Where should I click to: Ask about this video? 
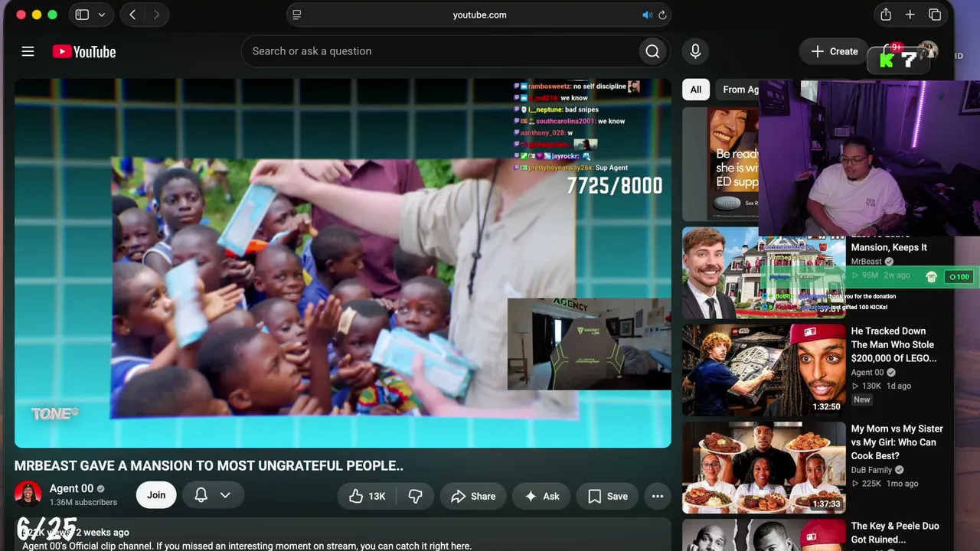point(541,496)
